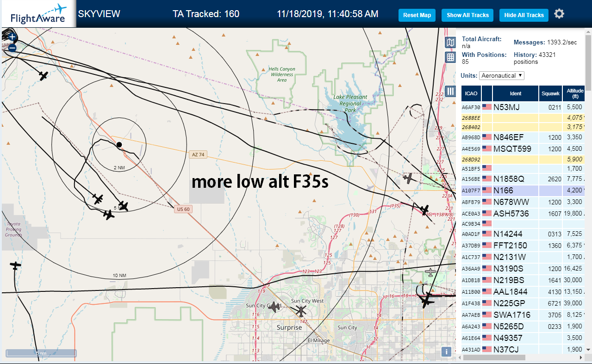The height and width of the screenshot is (364, 592).
Task: Select the N2131W aircraft row
Action: pos(523,257)
